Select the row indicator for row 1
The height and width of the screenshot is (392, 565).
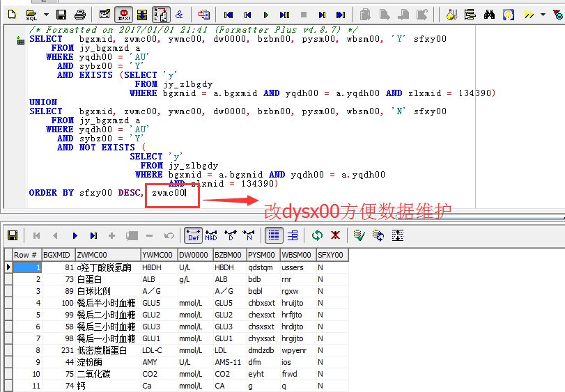[x=8, y=267]
